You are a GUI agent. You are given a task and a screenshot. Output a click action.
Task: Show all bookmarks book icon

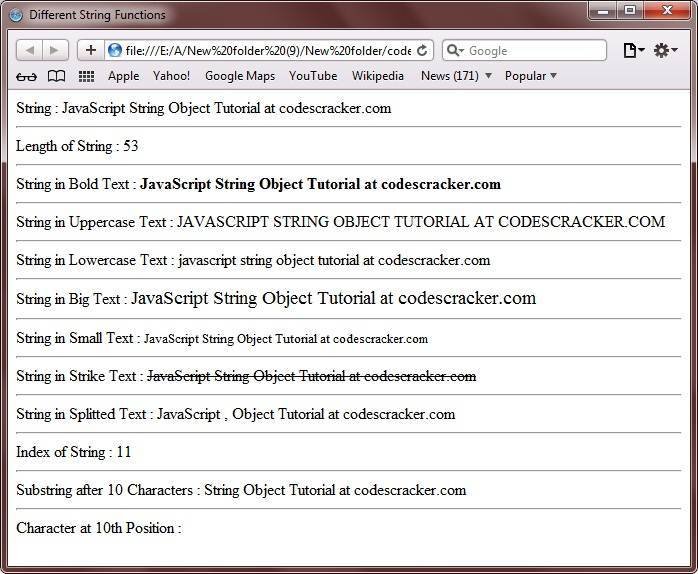point(57,76)
